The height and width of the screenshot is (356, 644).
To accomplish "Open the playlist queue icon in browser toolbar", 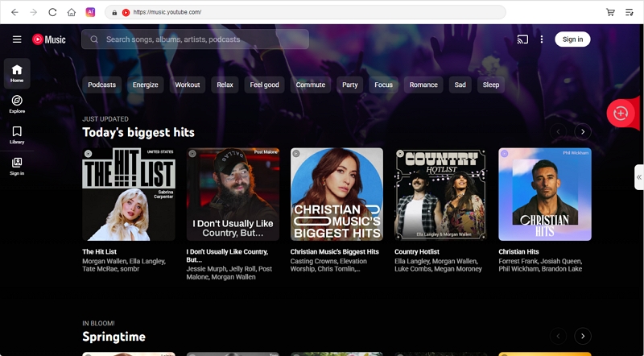I will coord(630,12).
